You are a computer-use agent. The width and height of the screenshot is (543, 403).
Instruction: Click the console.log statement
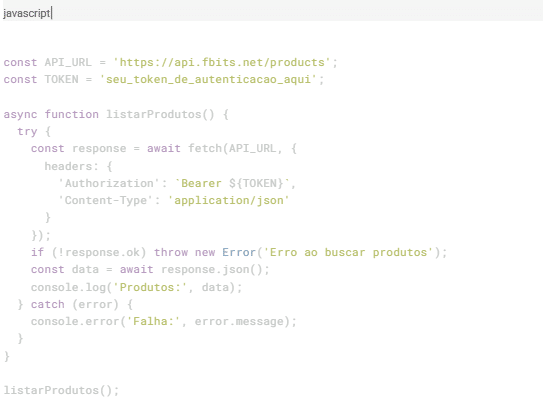[136, 287]
